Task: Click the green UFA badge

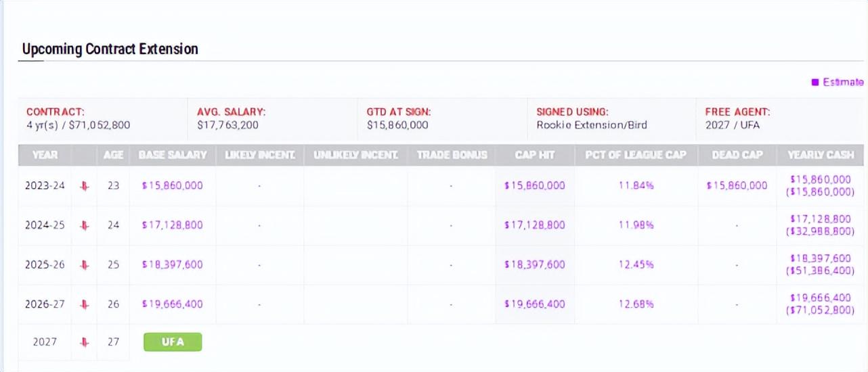Action: (173, 342)
